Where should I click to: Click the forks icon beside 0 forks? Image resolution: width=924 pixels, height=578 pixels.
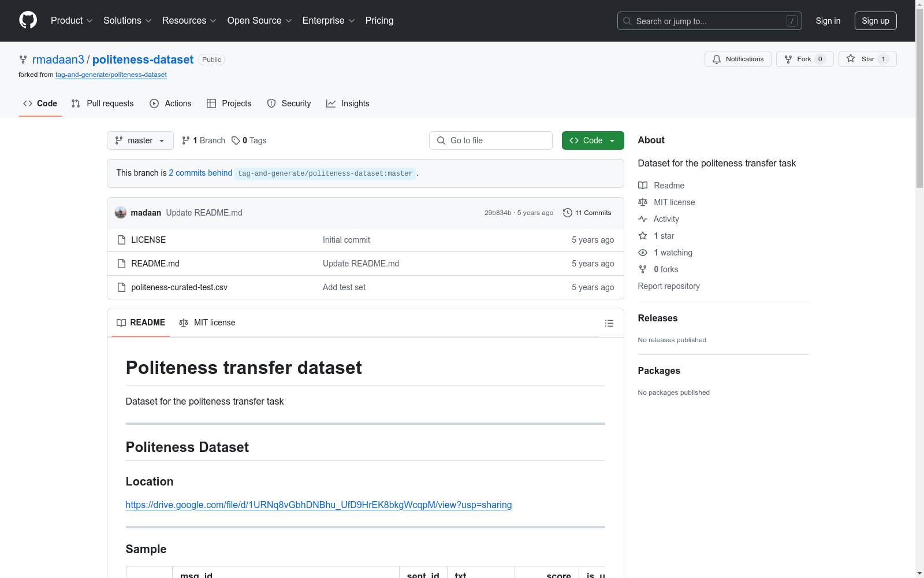pyautogui.click(x=643, y=269)
